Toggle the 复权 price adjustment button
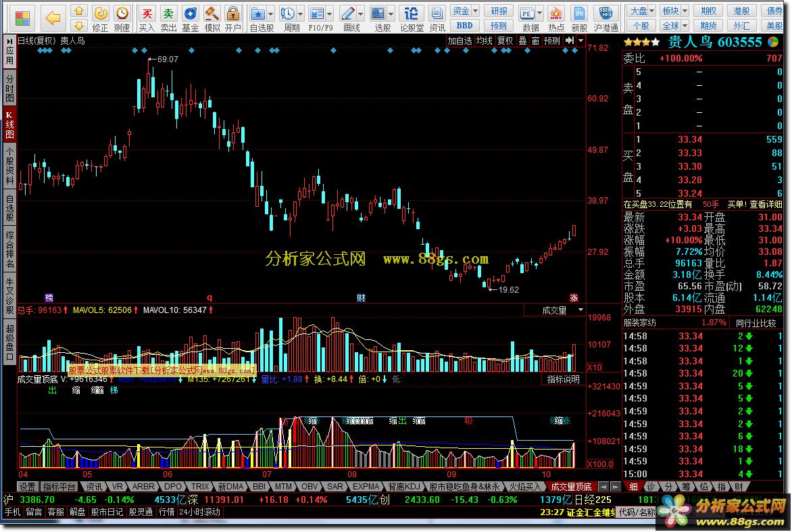792x532 pixels. pos(505,41)
